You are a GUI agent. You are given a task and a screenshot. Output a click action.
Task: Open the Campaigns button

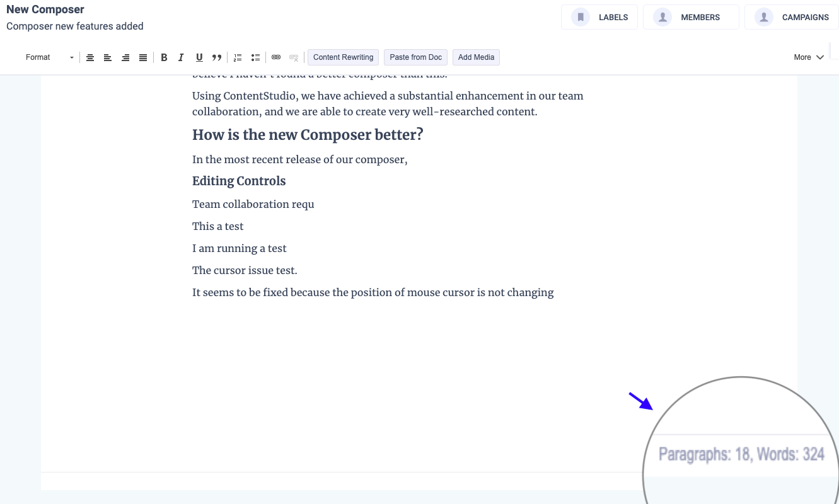coord(792,17)
